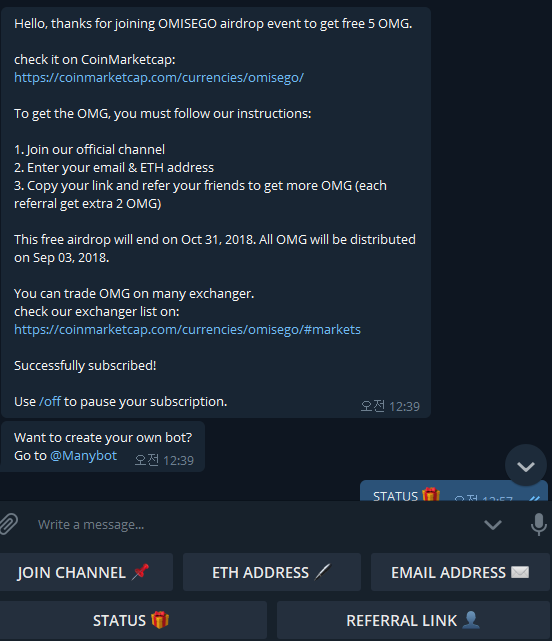Click the ETH ADDRESS keyboard button
This screenshot has width=552, height=641.
[x=272, y=572]
